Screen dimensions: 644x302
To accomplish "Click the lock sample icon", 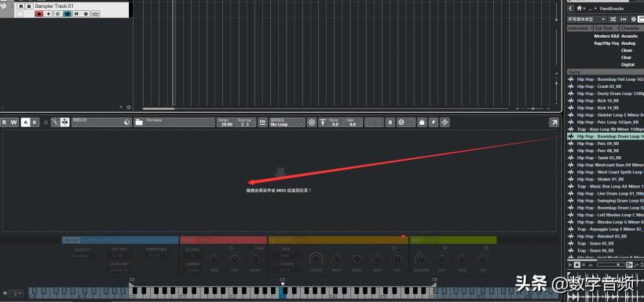I will pyautogui.click(x=423, y=122).
